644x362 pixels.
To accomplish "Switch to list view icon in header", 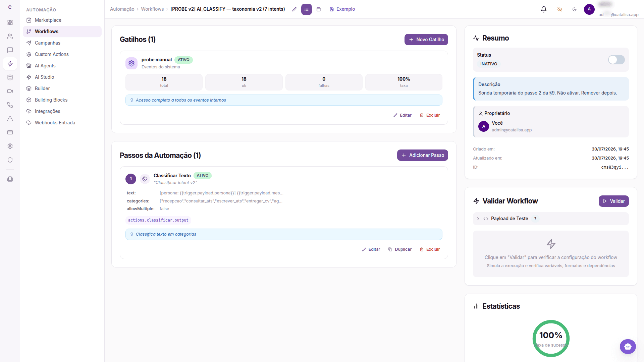I will tap(307, 9).
